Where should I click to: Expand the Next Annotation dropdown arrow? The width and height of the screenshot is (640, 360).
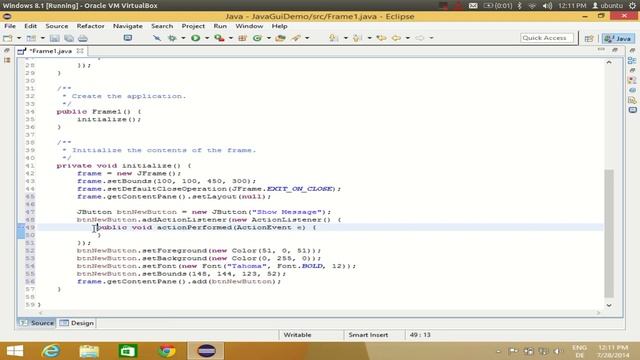pos(345,38)
